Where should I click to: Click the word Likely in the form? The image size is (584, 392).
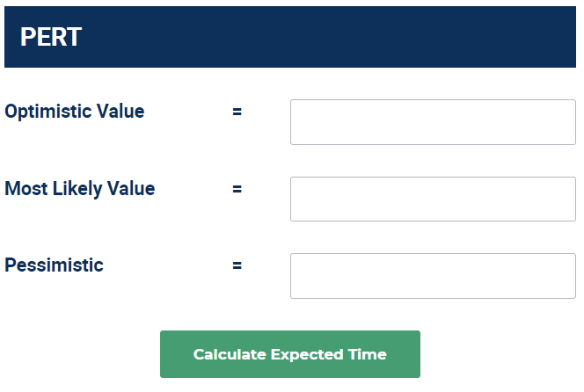click(x=76, y=188)
